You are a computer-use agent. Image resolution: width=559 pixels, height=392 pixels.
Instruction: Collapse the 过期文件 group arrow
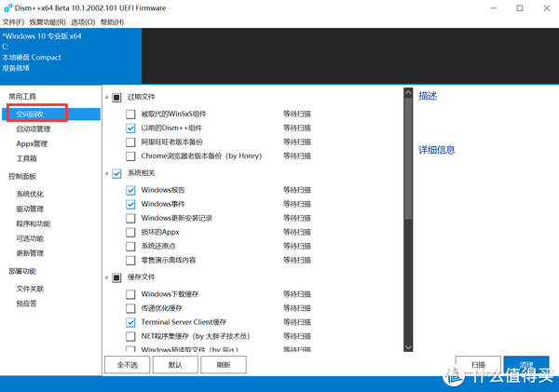click(x=106, y=97)
